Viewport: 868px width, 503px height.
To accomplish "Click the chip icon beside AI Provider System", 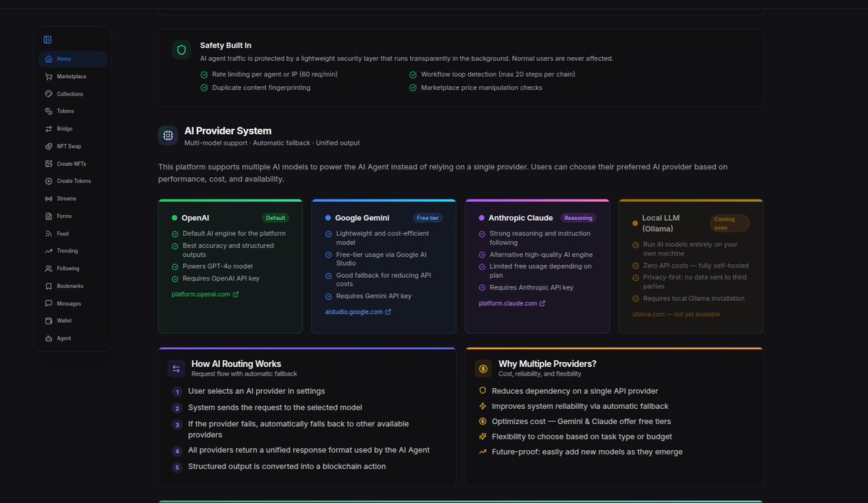I will click(x=168, y=135).
